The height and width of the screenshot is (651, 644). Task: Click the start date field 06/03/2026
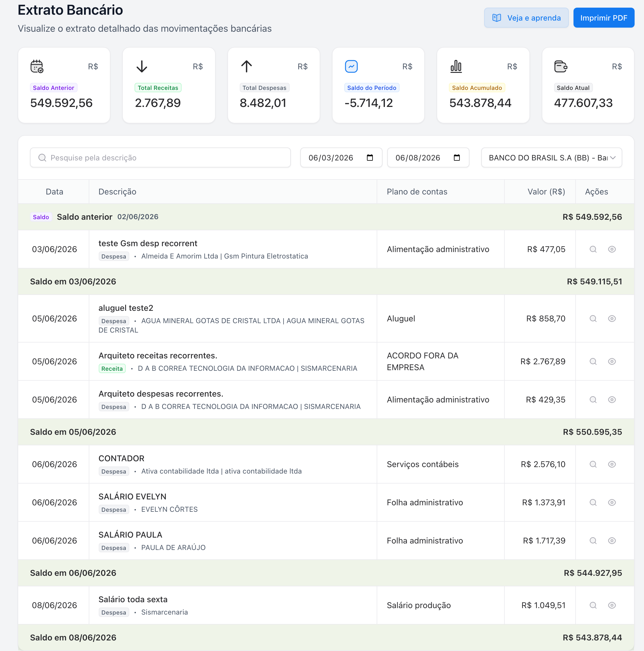[341, 157]
